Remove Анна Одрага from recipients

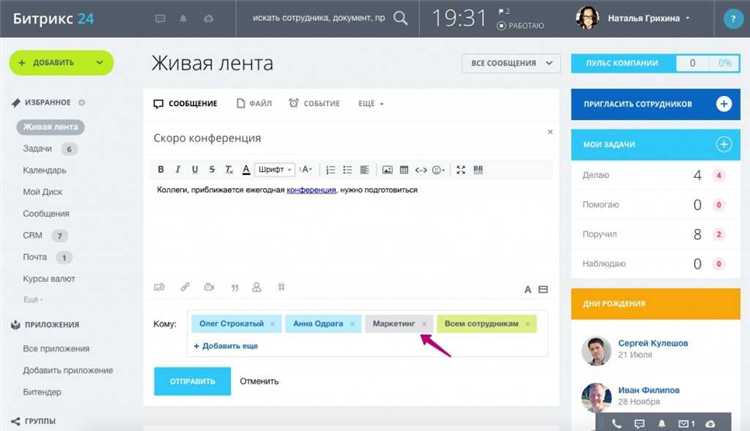click(x=352, y=324)
